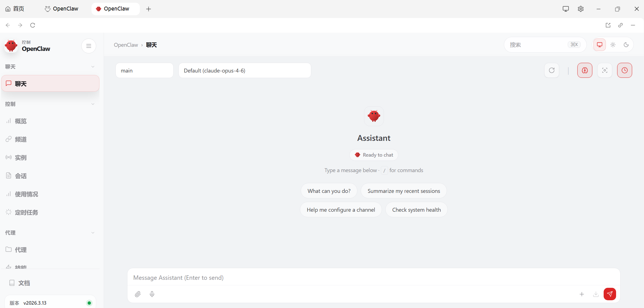Switch to dark theme moon icon

[626, 45]
